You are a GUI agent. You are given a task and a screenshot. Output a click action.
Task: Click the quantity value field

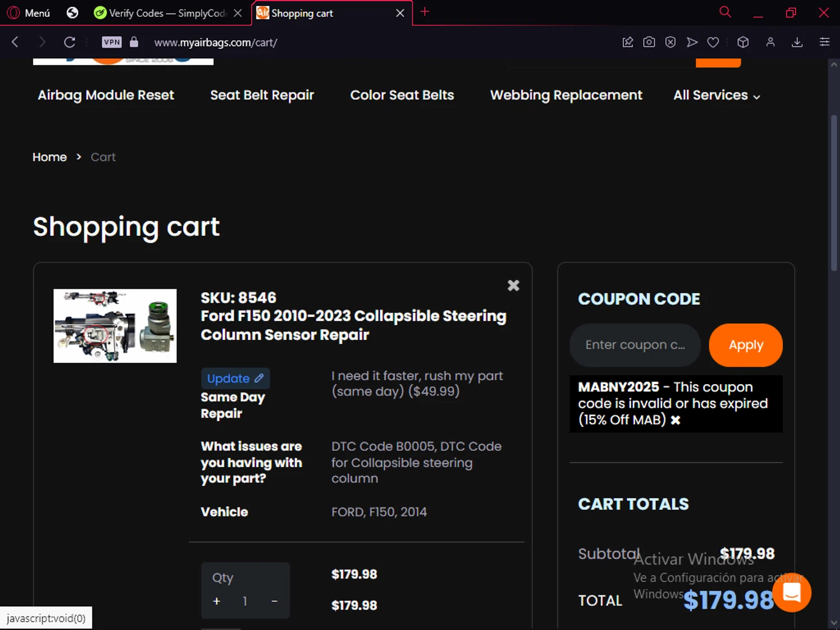tap(245, 601)
